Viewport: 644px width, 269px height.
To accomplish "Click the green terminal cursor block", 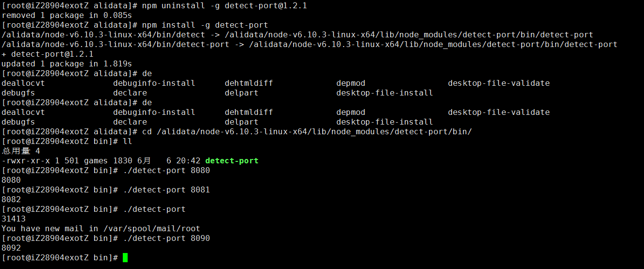I will pyautogui.click(x=125, y=257).
